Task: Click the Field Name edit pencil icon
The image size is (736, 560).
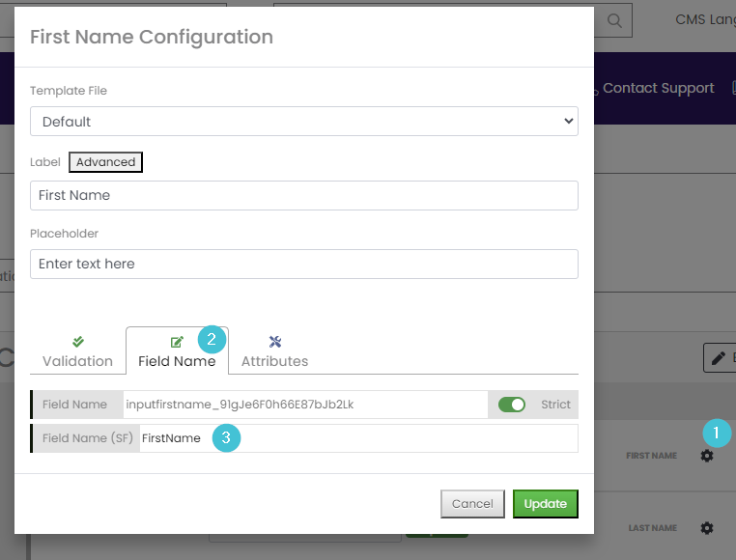Action: point(177,342)
